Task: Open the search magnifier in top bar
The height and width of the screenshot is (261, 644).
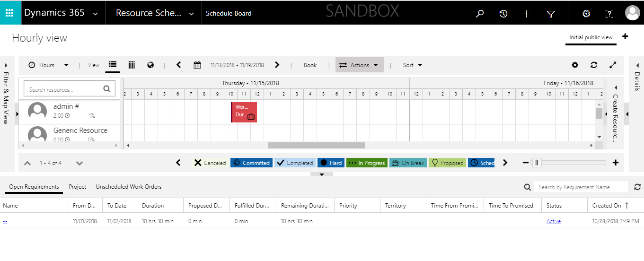Action: tap(480, 14)
